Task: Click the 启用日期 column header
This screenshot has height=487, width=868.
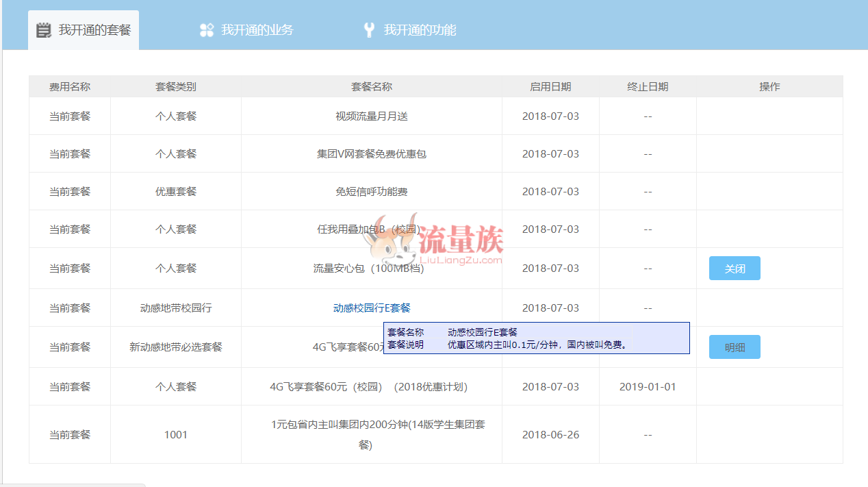Action: tap(550, 87)
